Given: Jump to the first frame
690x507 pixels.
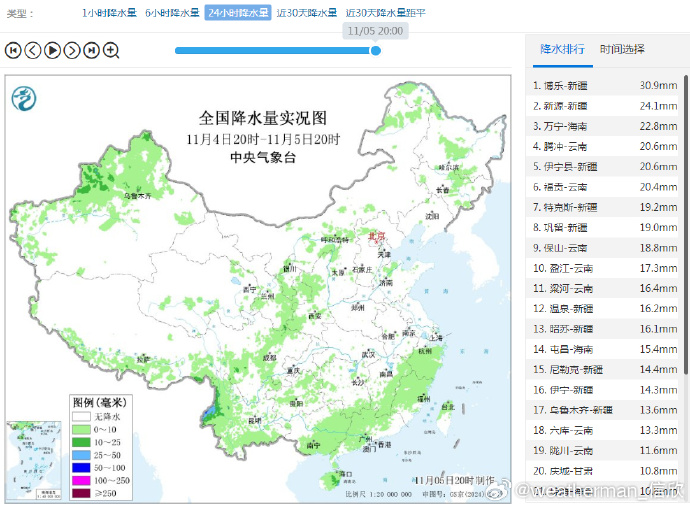Looking at the screenshot, I should click(x=13, y=50).
